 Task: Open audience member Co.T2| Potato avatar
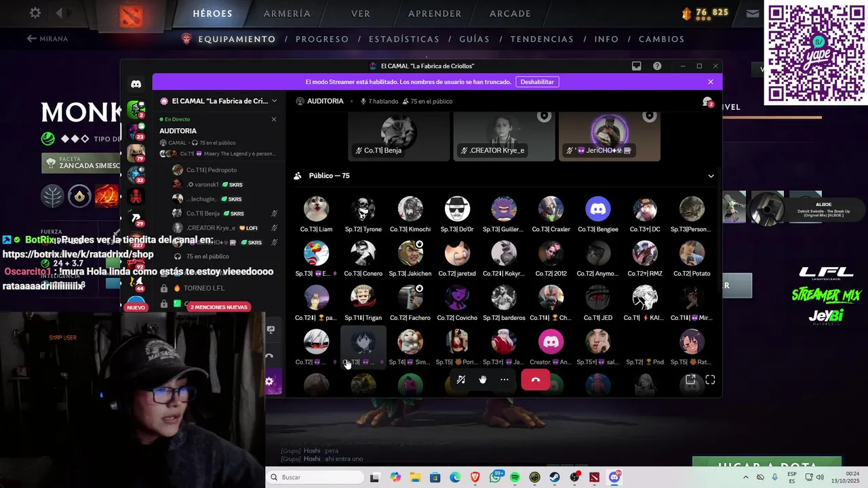pos(692,253)
